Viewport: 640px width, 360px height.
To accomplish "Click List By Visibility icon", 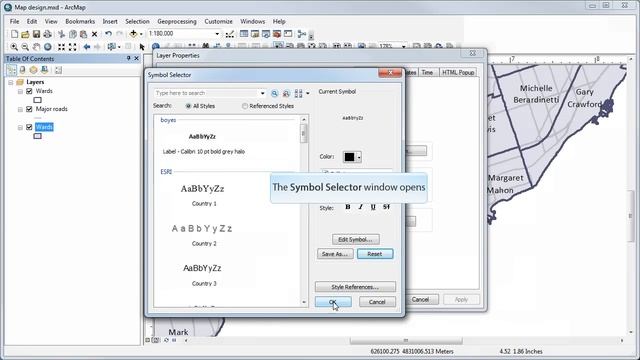I will click(33, 70).
